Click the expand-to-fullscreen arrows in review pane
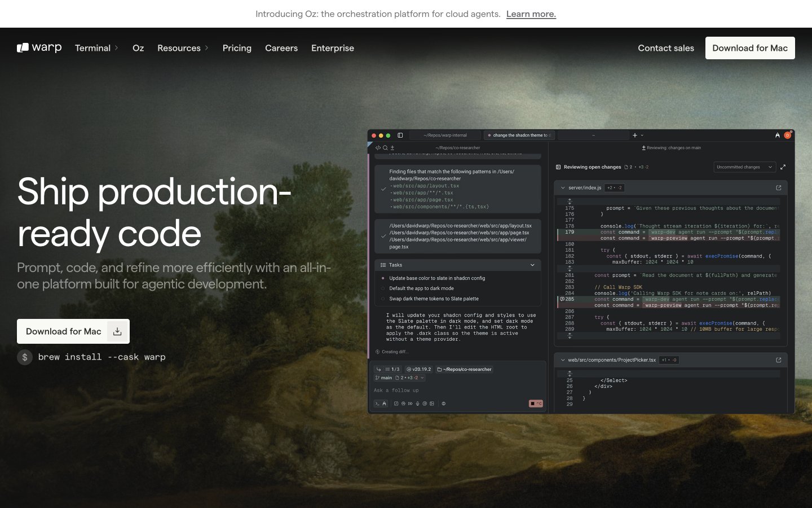The width and height of the screenshot is (812, 508). (783, 167)
